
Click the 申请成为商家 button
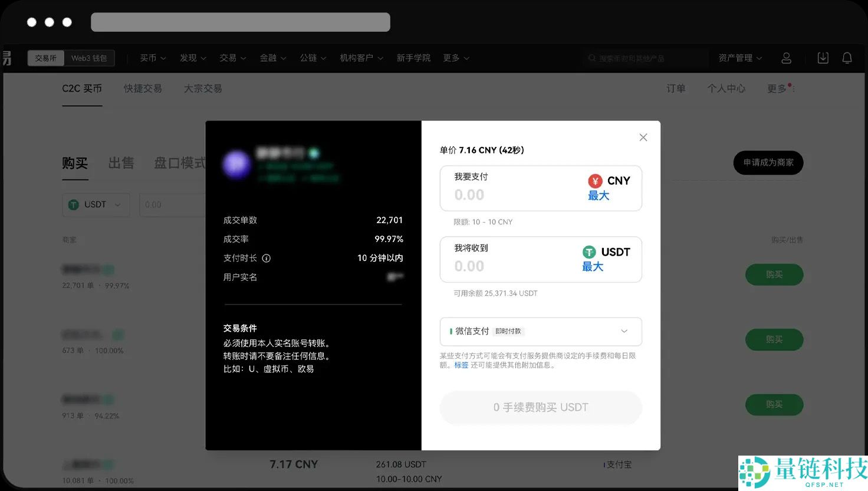768,163
